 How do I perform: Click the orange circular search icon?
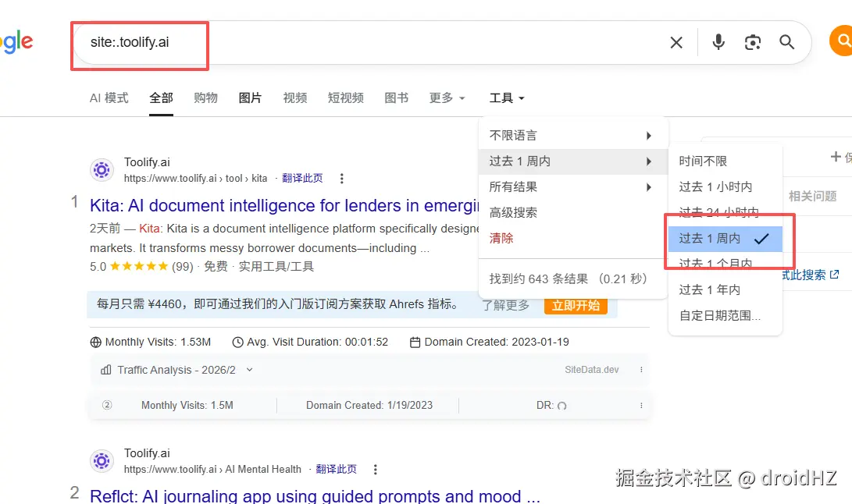click(841, 41)
